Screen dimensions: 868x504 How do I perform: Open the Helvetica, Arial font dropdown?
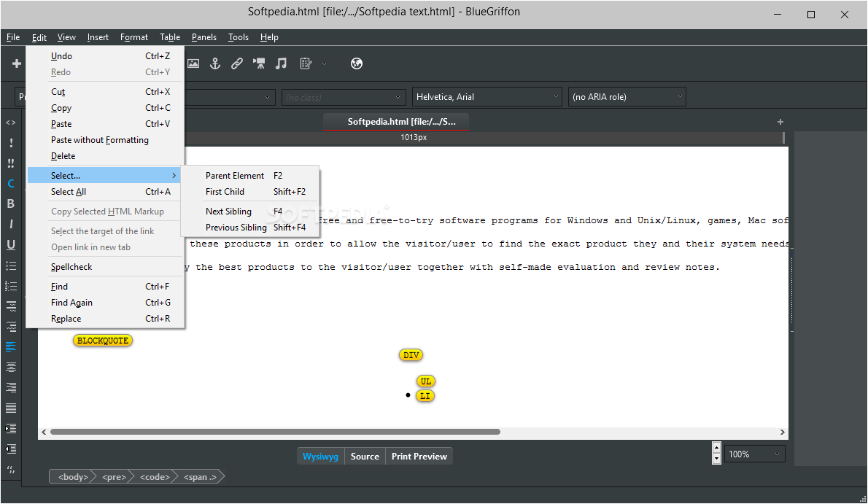click(487, 97)
